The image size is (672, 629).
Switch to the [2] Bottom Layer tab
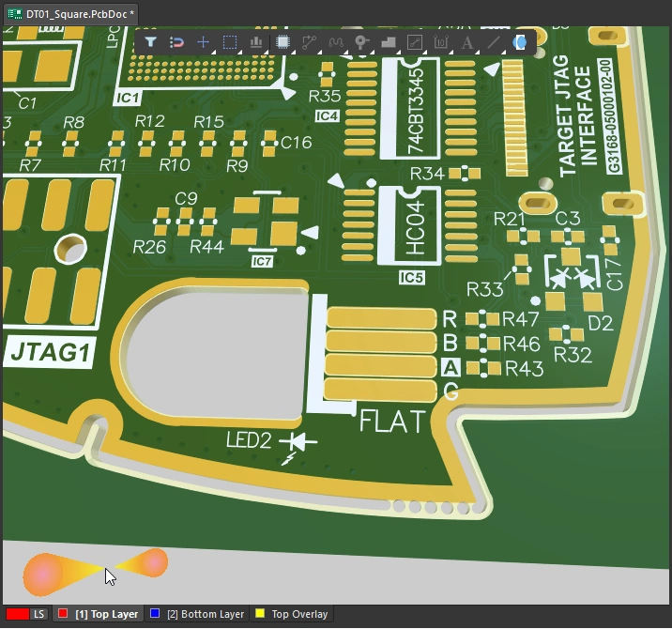197,614
